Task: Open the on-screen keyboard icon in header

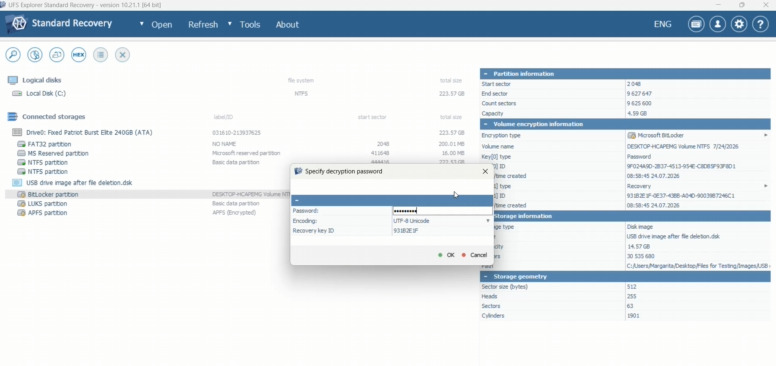Action: click(x=696, y=24)
